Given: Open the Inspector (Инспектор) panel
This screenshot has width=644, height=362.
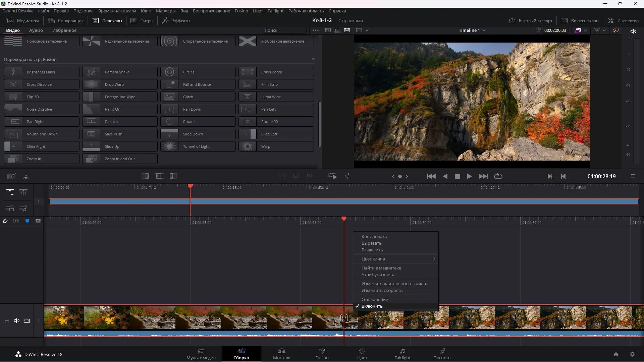Looking at the screenshot, I should point(623,20).
